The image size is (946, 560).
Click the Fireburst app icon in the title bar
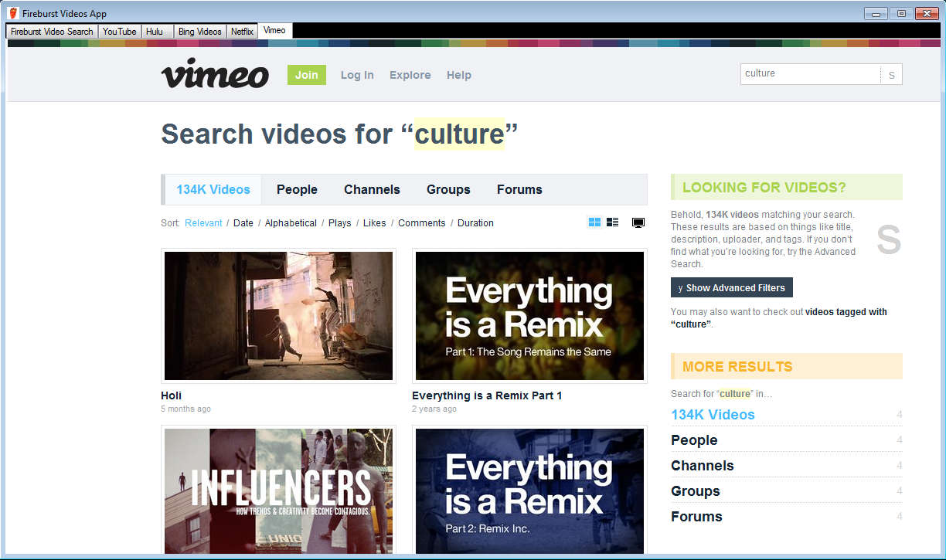point(12,13)
